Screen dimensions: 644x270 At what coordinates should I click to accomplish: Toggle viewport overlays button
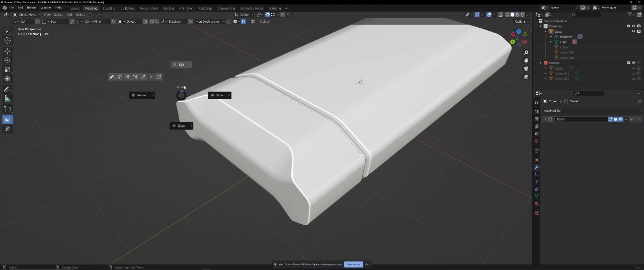489,15
